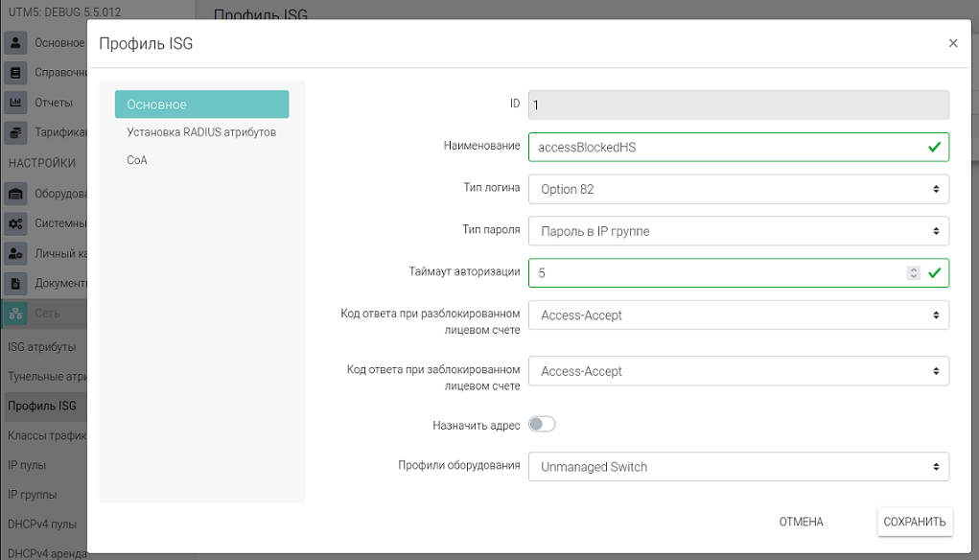Click the book icon beside Справочники

point(15,73)
